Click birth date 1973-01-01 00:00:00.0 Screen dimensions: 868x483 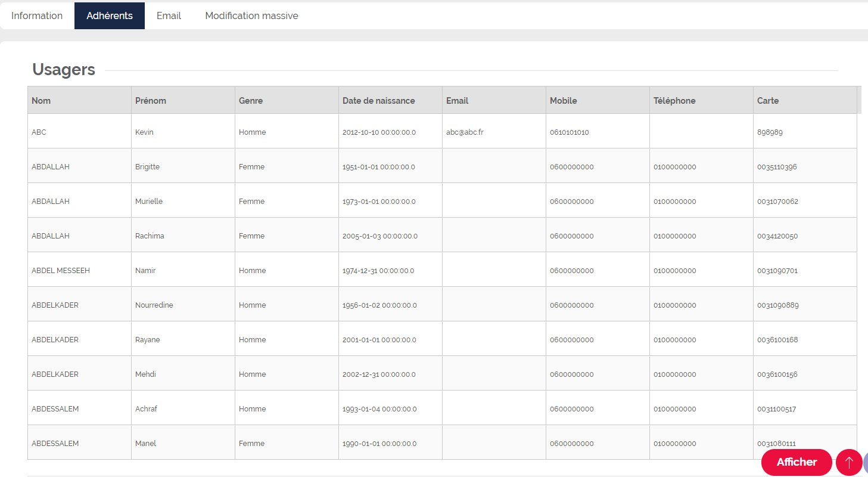379,202
